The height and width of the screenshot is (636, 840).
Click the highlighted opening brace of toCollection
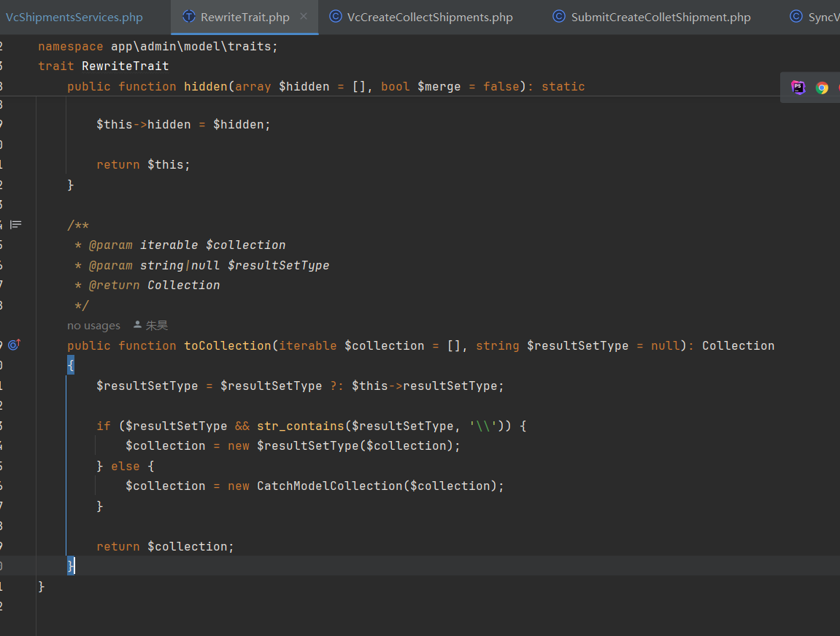pyautogui.click(x=71, y=365)
